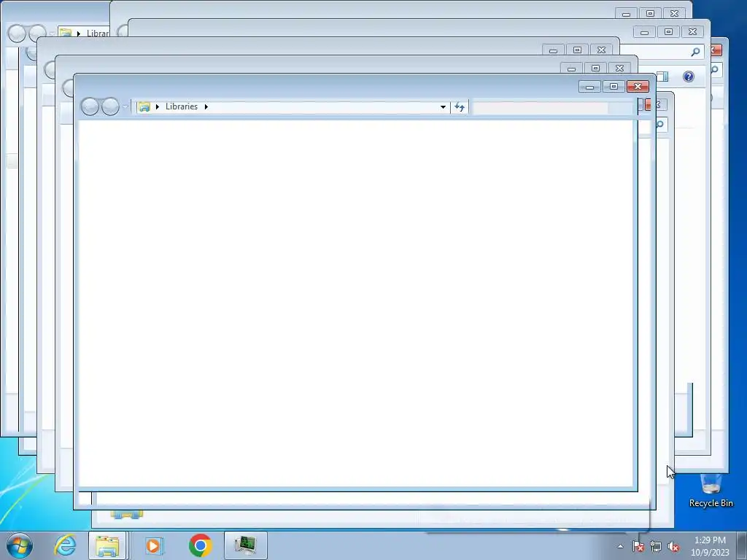This screenshot has width=747, height=560.
Task: Open the clock showing 1:29 PM
Action: point(710,546)
